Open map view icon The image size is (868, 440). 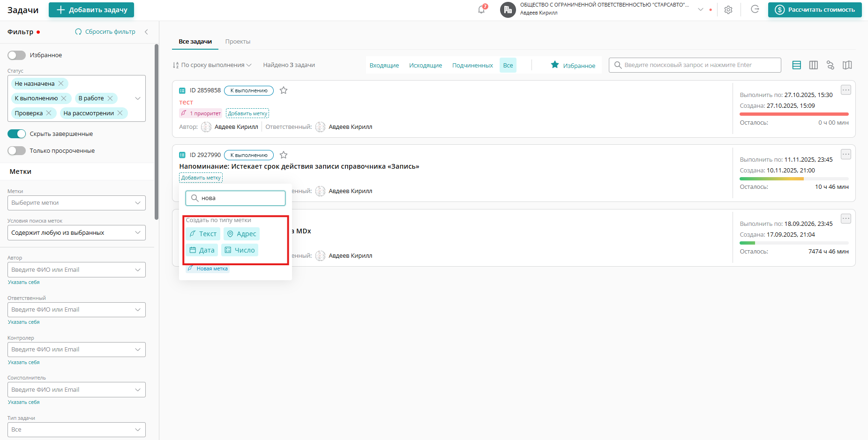pos(847,65)
